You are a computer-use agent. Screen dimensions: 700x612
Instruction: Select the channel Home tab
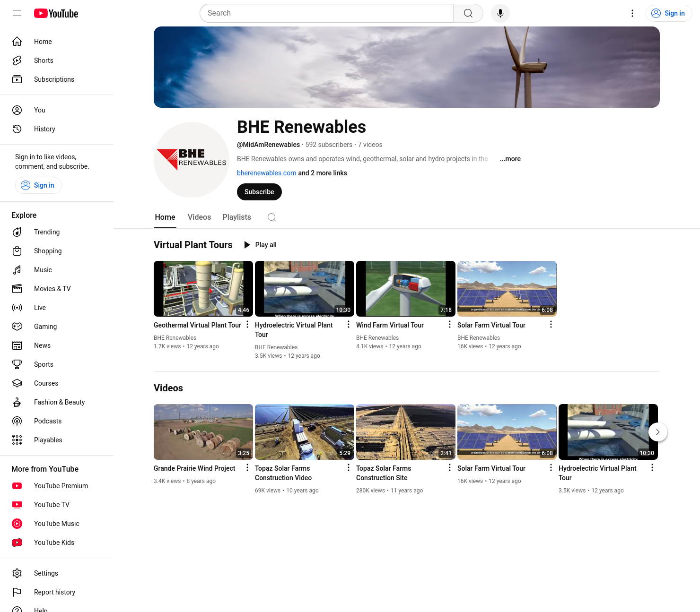tap(165, 217)
